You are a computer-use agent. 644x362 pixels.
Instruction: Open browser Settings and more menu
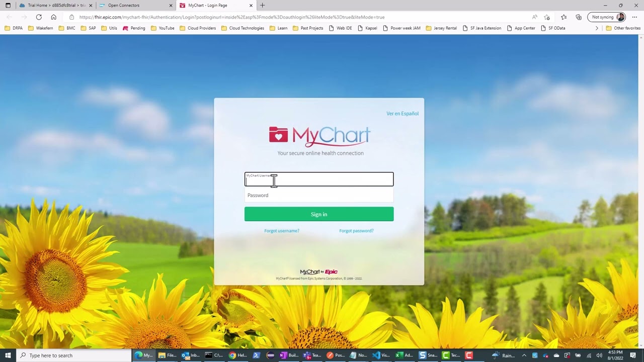[634, 17]
